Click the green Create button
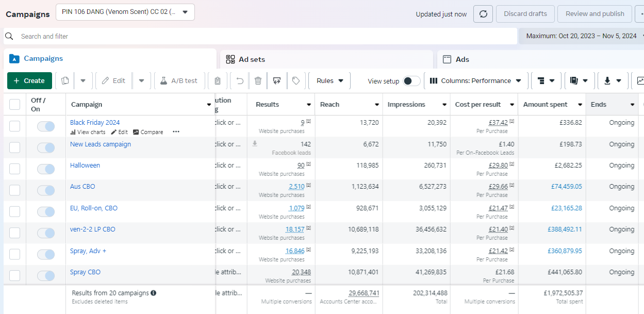644x314 pixels. pyautogui.click(x=29, y=81)
